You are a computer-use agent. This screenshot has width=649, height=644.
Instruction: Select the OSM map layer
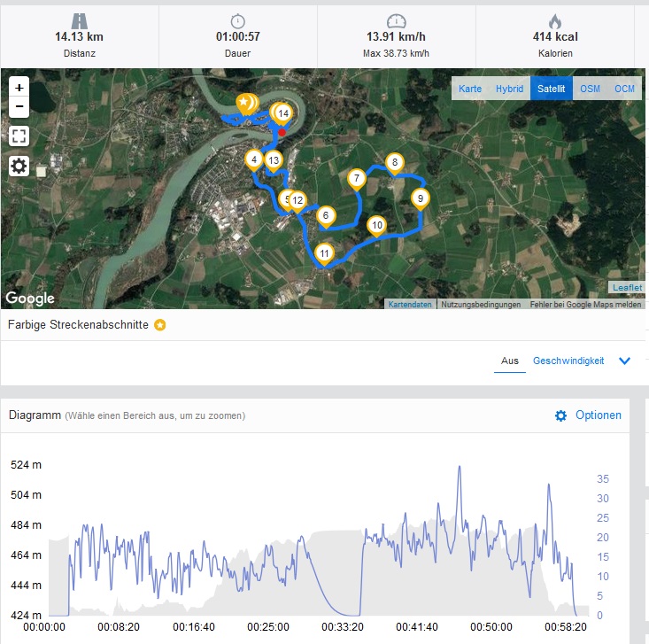pyautogui.click(x=590, y=89)
